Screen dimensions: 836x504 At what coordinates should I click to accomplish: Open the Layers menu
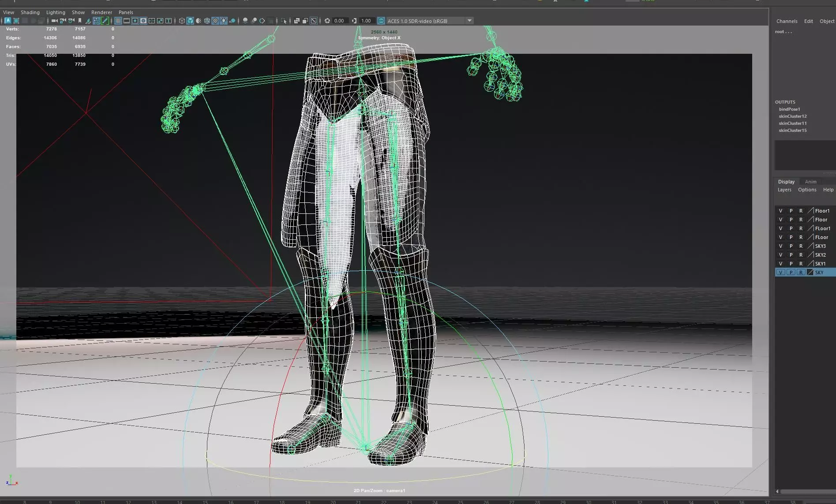pos(784,190)
